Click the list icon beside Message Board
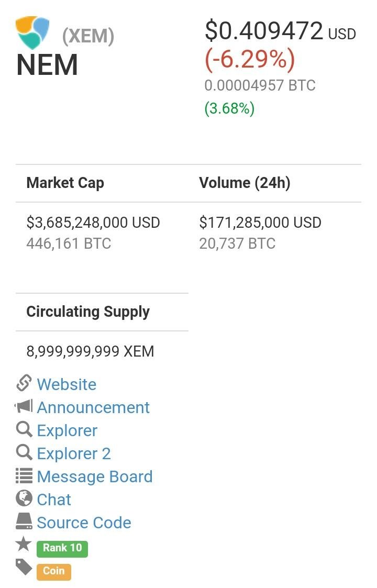Viewport: 377px width, 588px height. pos(24,475)
